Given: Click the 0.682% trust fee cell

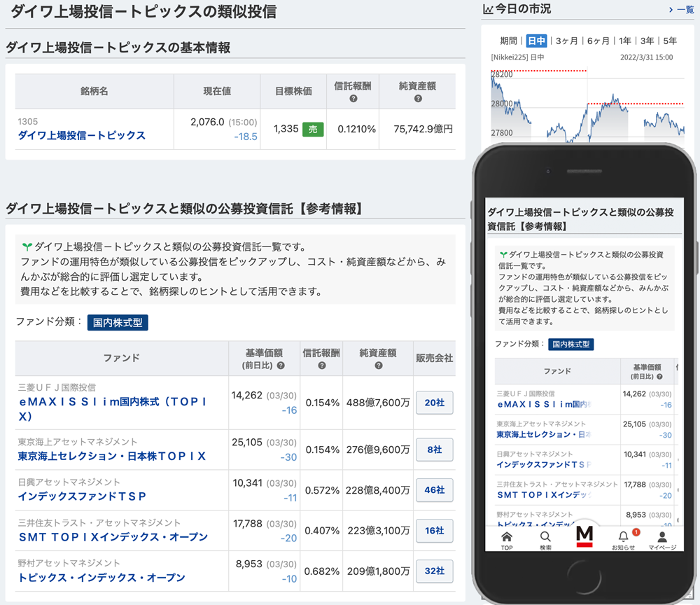Looking at the screenshot, I should 322,571.
